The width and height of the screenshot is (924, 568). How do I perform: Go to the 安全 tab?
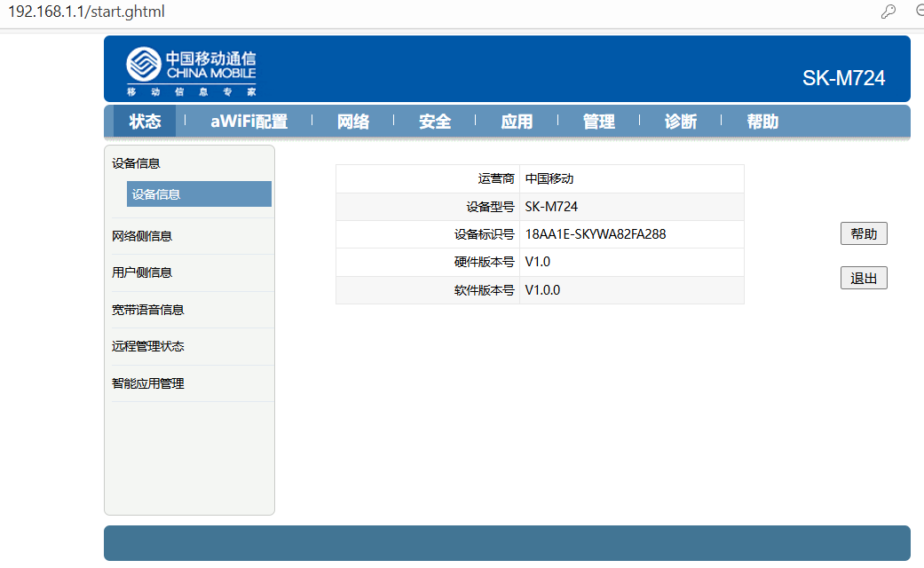click(435, 122)
